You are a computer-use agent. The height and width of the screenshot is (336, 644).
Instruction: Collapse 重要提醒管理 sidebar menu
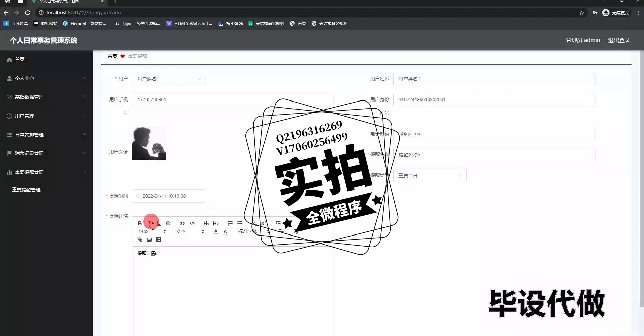click(46, 172)
